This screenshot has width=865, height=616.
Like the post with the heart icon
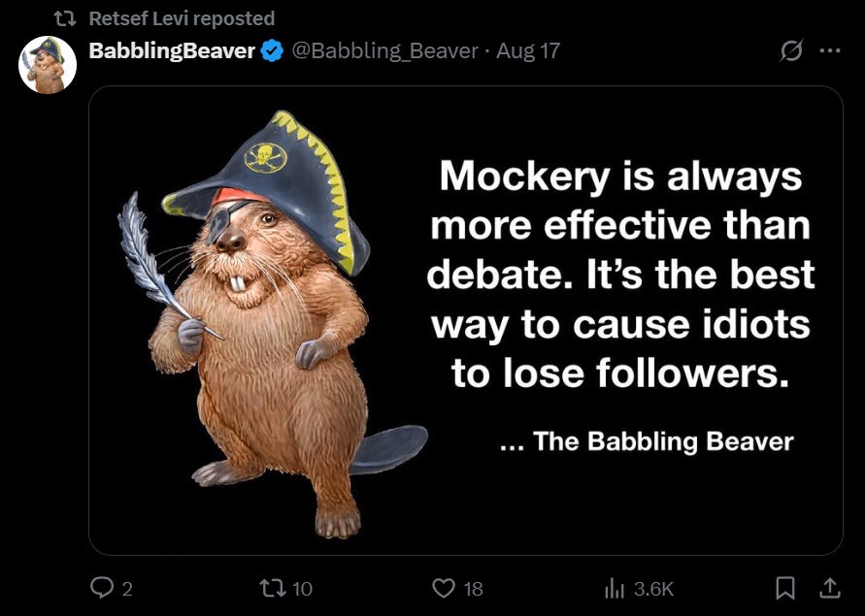444,589
